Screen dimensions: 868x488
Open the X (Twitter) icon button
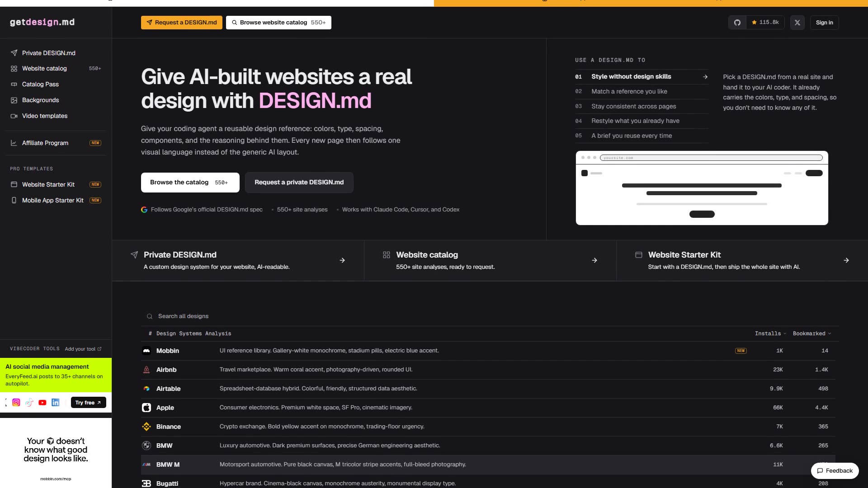click(797, 23)
